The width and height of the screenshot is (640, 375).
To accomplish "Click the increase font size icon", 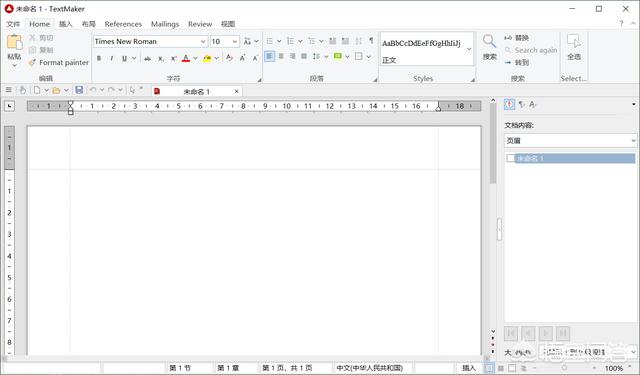I will coord(242,58).
